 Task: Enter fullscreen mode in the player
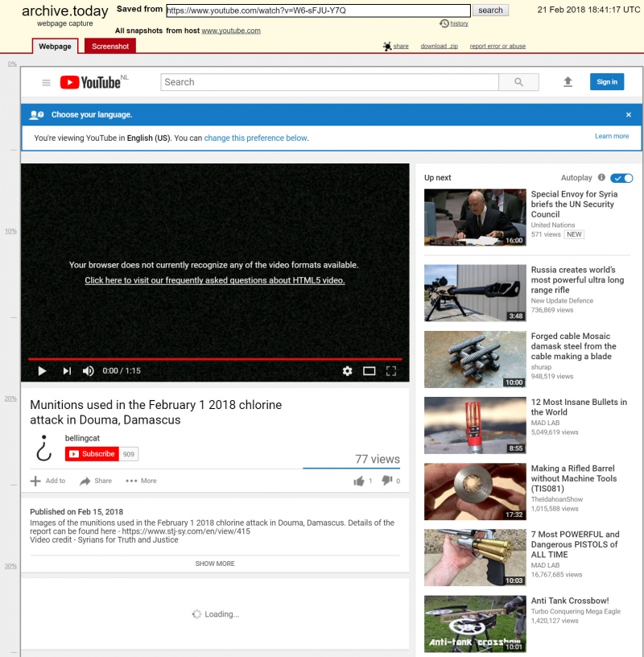coord(391,370)
